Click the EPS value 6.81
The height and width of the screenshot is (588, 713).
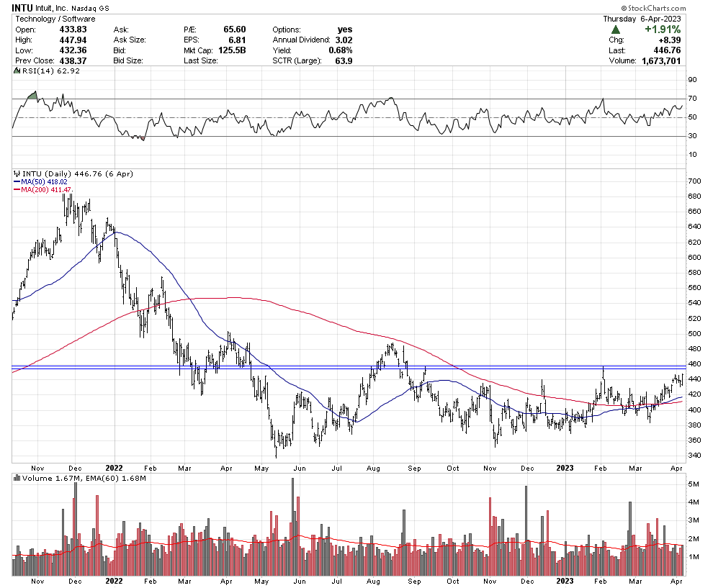tap(238, 40)
